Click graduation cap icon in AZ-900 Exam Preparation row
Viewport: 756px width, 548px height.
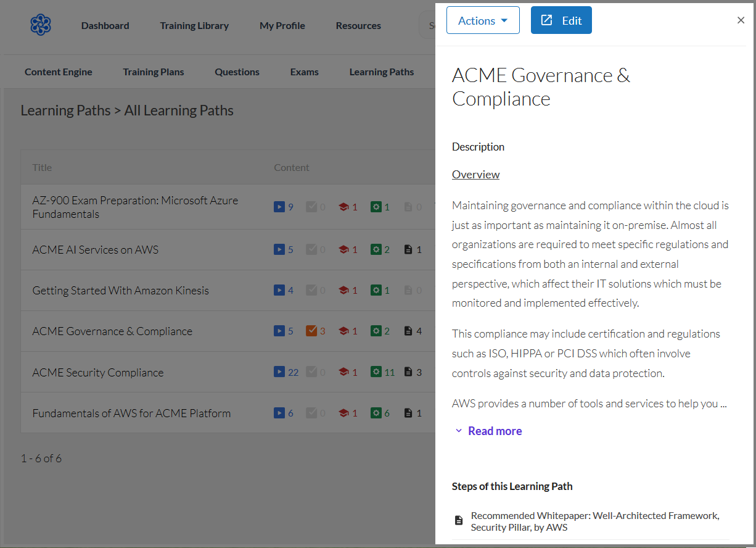click(344, 207)
